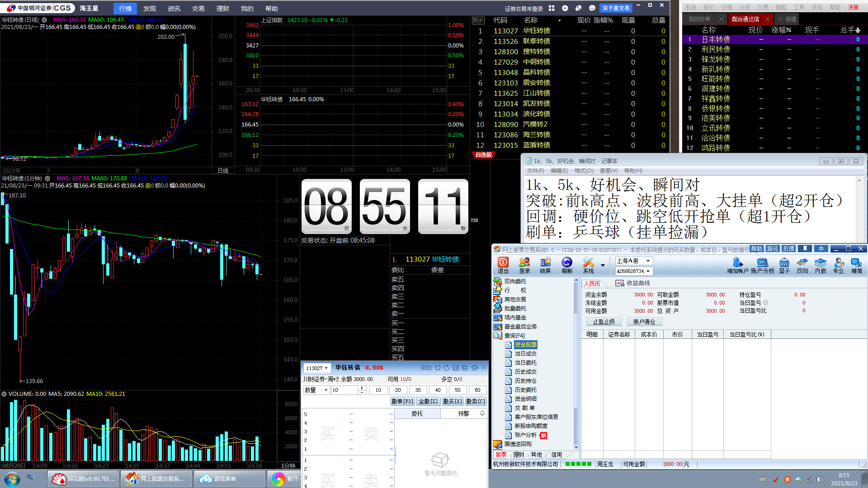Click the quantity 10 input field
This screenshot has width=868, height=488.
point(345,390)
